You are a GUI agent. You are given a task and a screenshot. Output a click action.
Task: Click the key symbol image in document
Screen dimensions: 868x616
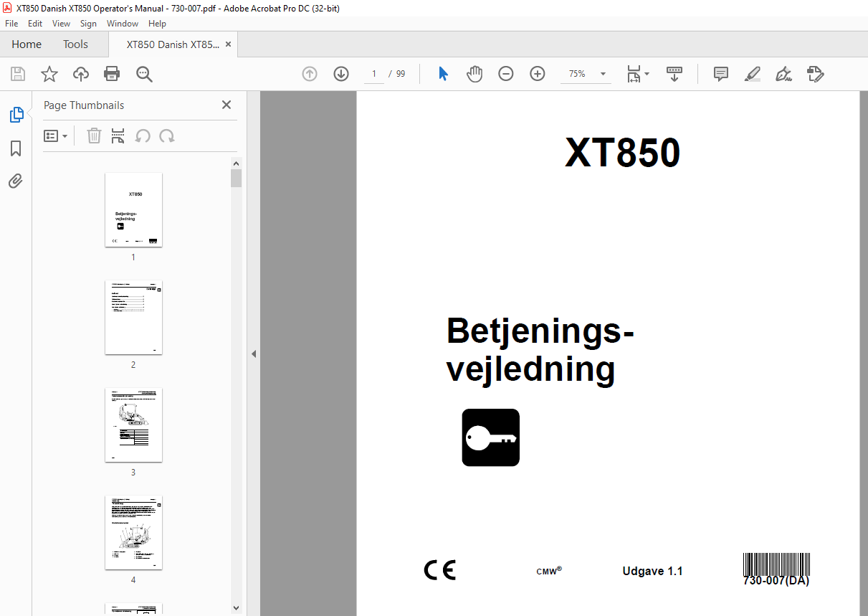[491, 437]
